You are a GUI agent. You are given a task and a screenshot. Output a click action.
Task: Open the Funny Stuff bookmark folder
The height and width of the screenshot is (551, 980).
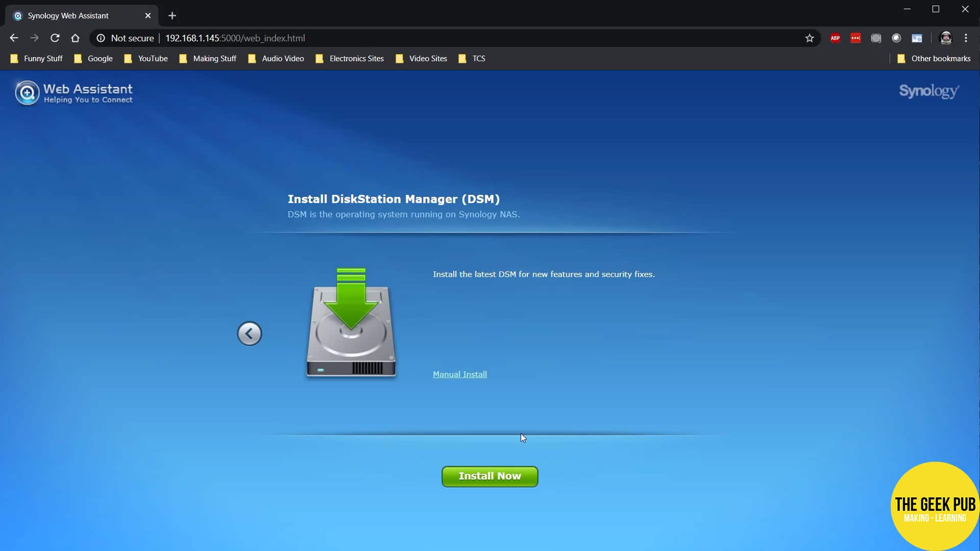pyautogui.click(x=37, y=58)
